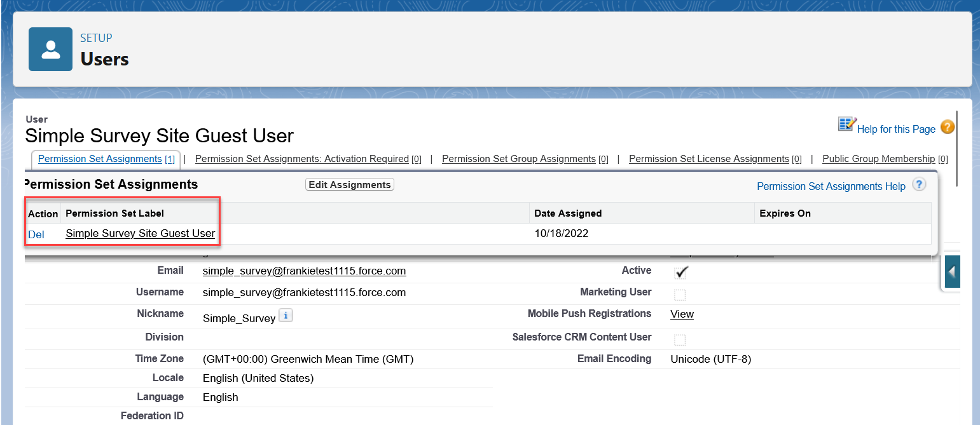Jump to Permission Set License Assignments
The image size is (980, 425).
pyautogui.click(x=709, y=159)
